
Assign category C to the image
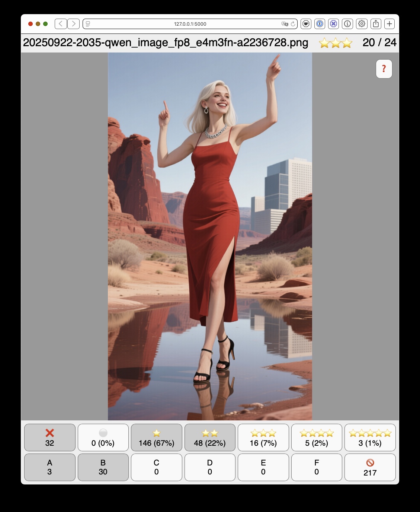[157, 467]
